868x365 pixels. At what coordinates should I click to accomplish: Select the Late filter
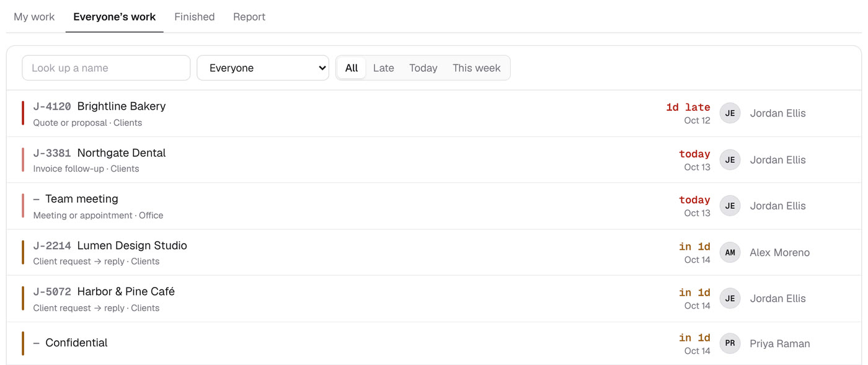pyautogui.click(x=383, y=68)
